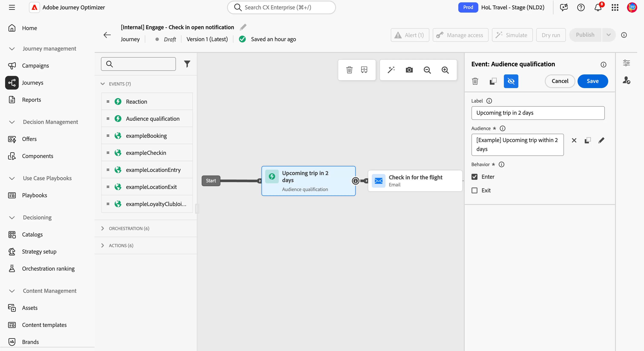Click the filter funnel icon in palette

187,64
